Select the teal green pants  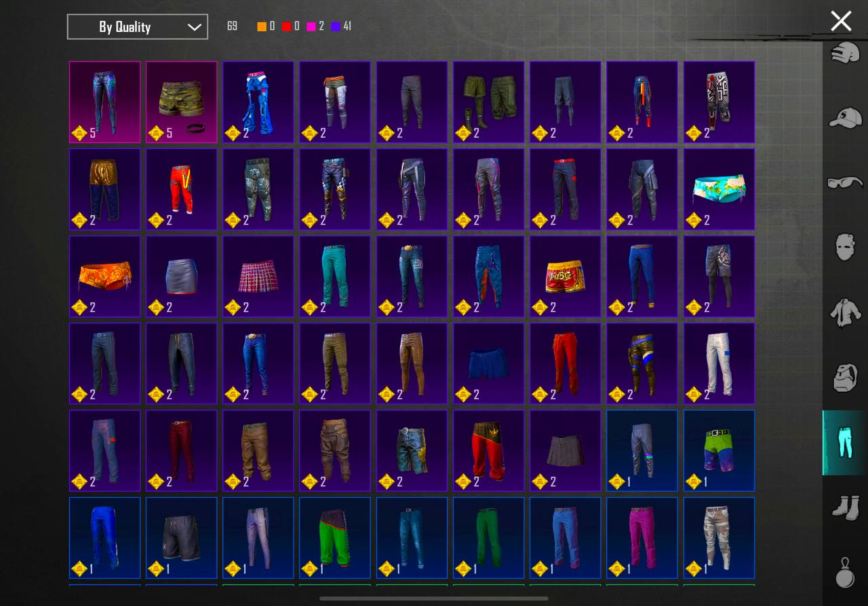click(x=335, y=277)
